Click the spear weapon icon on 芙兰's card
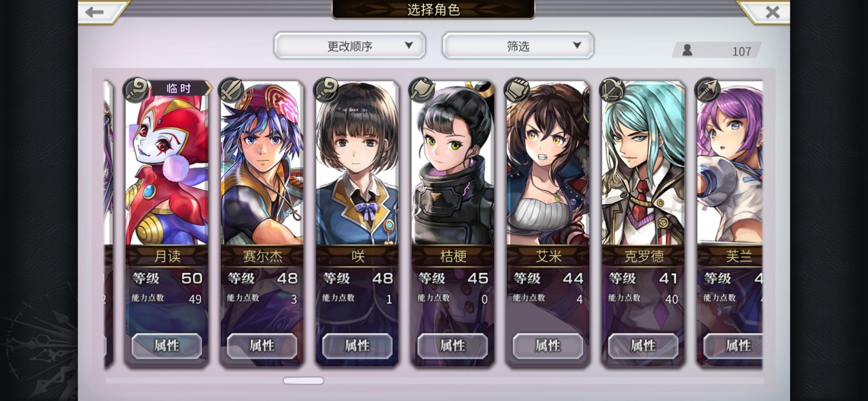The height and width of the screenshot is (401, 868). [708, 90]
